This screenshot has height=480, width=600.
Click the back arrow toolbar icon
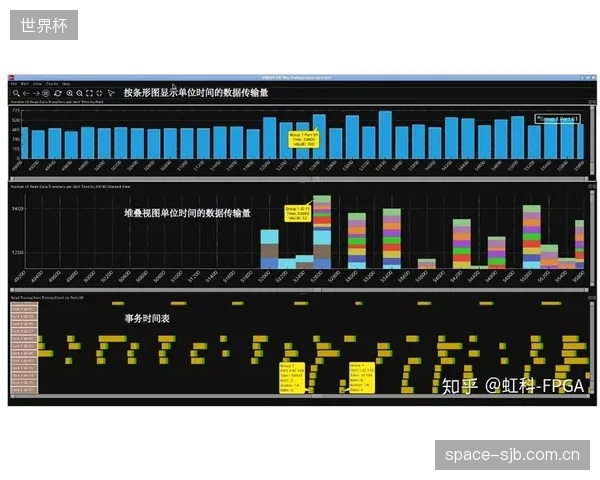click(x=26, y=93)
